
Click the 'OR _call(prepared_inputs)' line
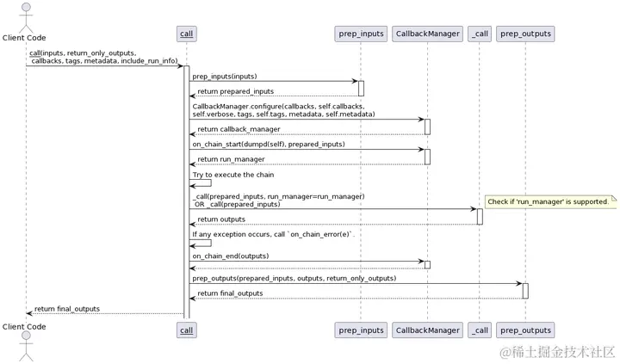[x=238, y=204]
